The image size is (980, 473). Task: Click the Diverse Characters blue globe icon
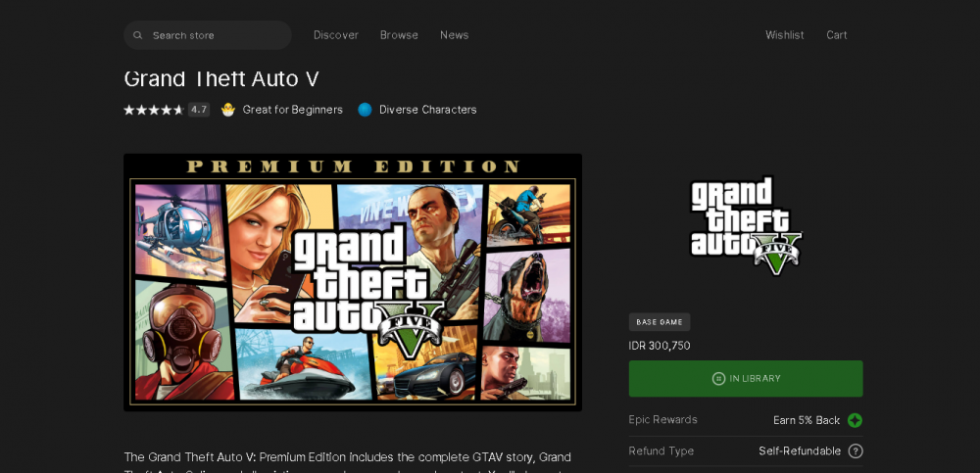click(x=365, y=110)
